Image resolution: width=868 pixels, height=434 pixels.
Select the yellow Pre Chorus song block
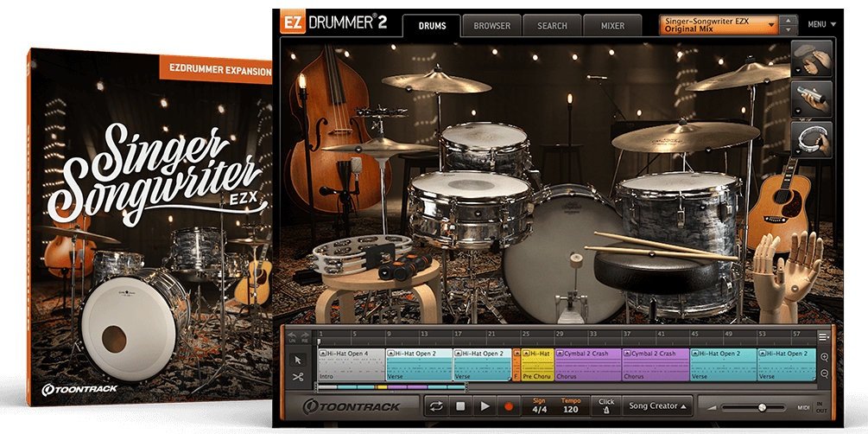(x=536, y=364)
